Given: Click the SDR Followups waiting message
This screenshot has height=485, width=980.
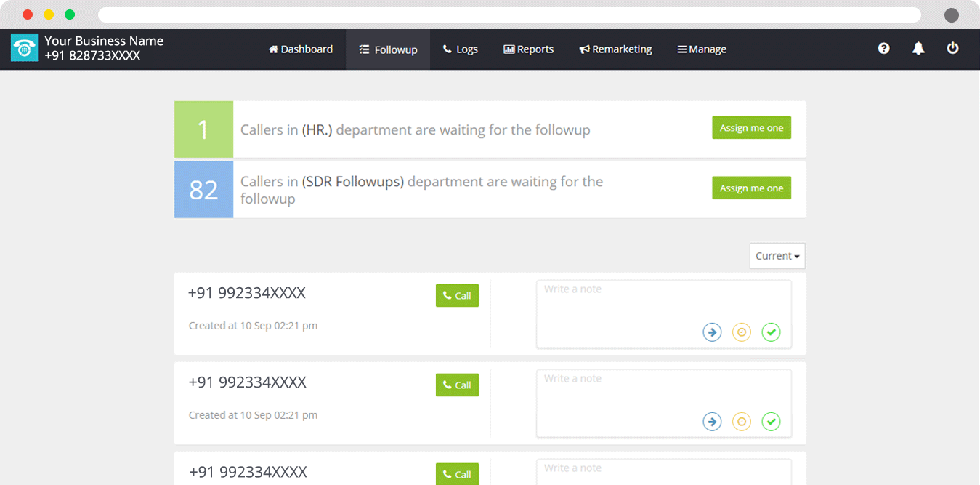Looking at the screenshot, I should pos(422,190).
